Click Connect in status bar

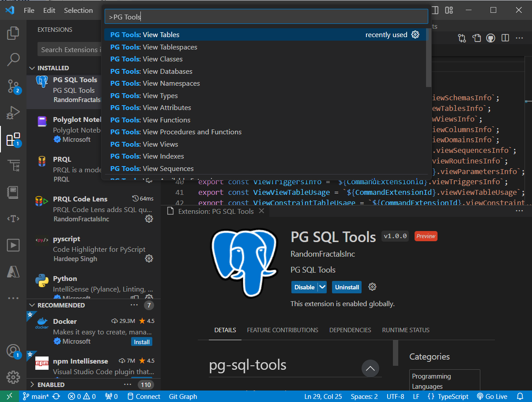(143, 396)
